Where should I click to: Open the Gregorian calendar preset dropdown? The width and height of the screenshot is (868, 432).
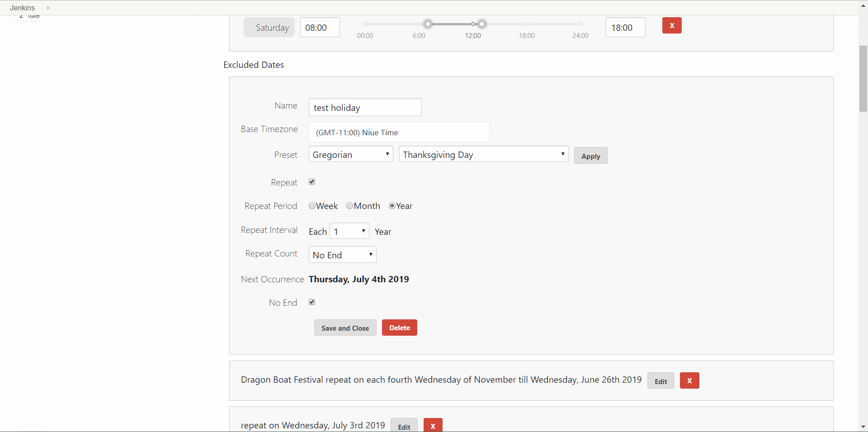click(351, 154)
